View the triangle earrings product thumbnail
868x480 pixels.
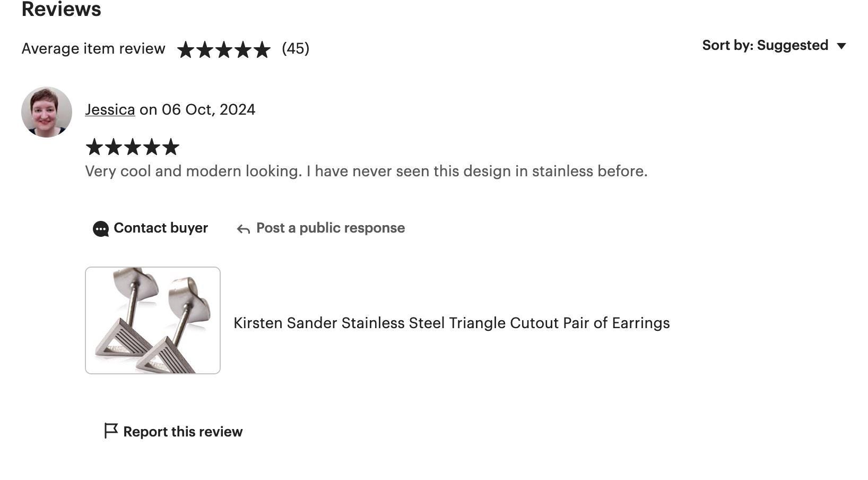coord(153,320)
